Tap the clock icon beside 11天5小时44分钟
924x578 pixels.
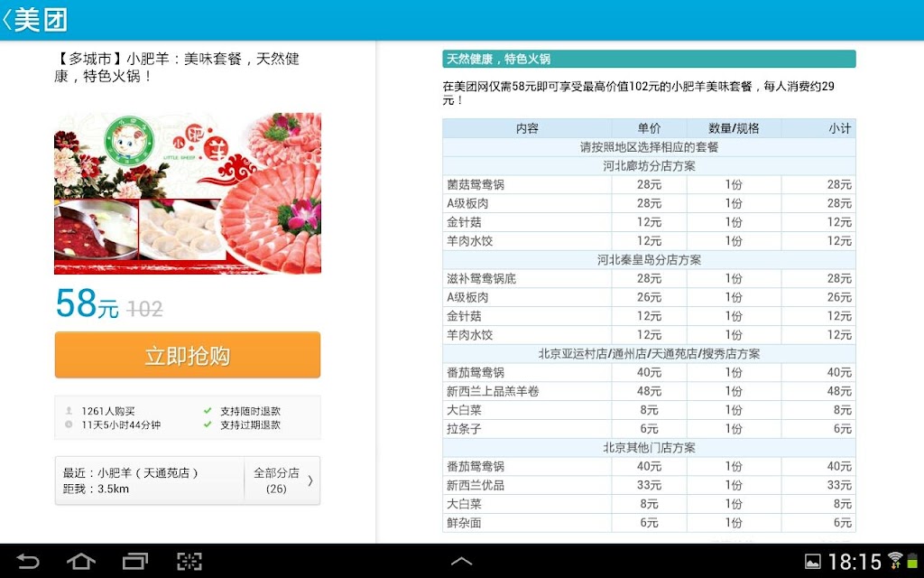point(69,424)
